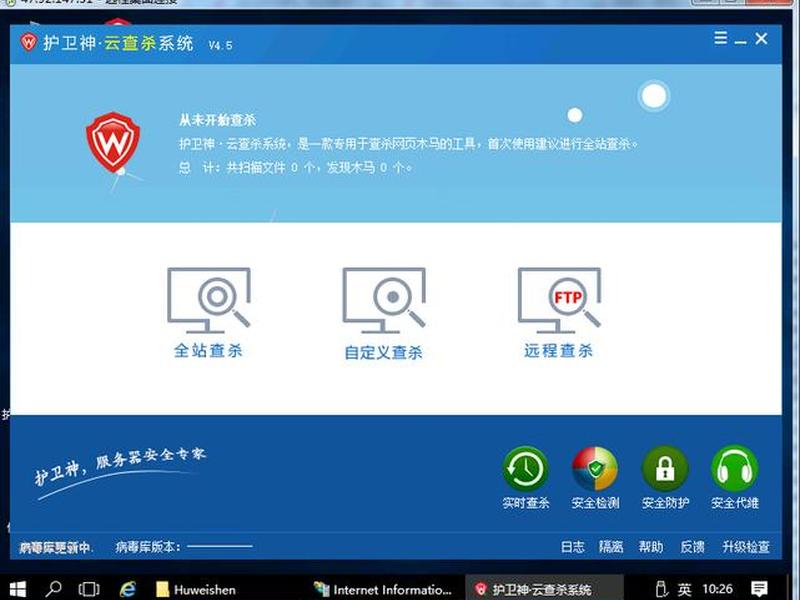Click the red W shield logo in banner
Image resolution: width=800 pixels, height=600 pixels.
point(113,142)
